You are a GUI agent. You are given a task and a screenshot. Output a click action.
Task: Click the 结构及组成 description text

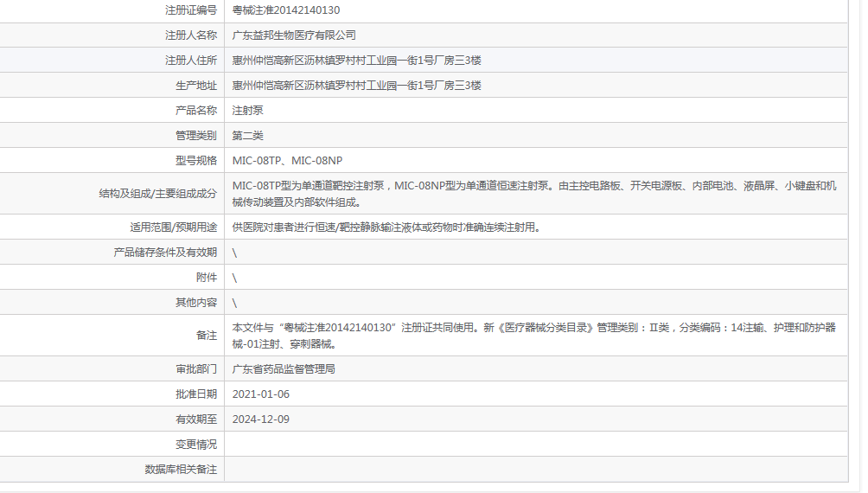[x=534, y=194]
